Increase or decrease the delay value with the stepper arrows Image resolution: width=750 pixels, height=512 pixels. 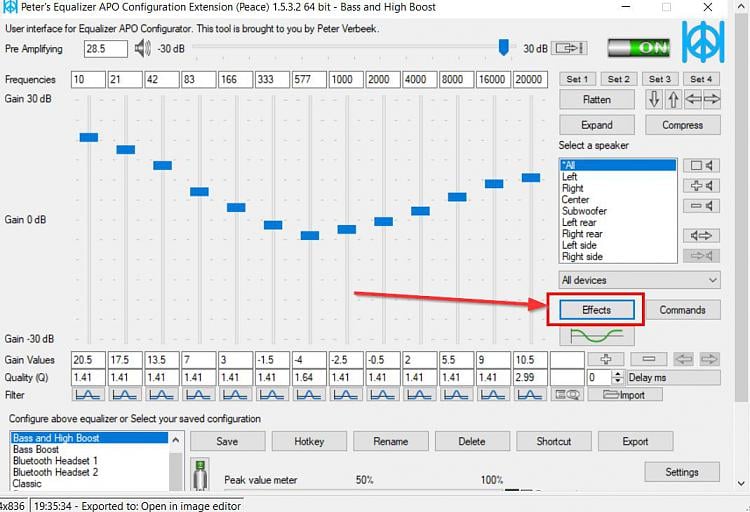[x=618, y=378]
